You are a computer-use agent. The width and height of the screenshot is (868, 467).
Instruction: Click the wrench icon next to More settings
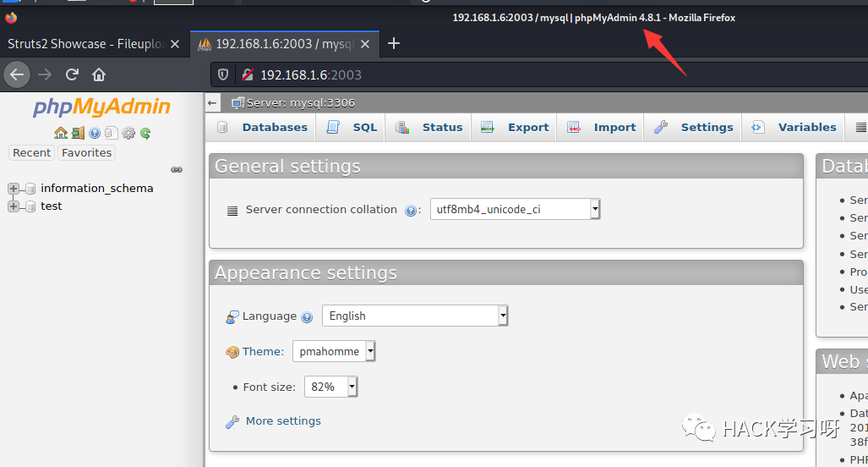[x=232, y=421]
